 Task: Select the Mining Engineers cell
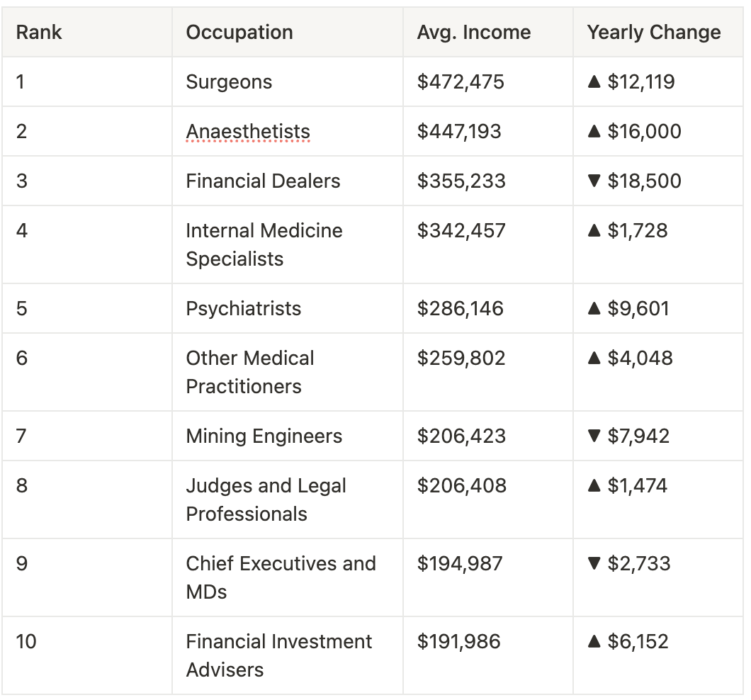click(x=264, y=436)
